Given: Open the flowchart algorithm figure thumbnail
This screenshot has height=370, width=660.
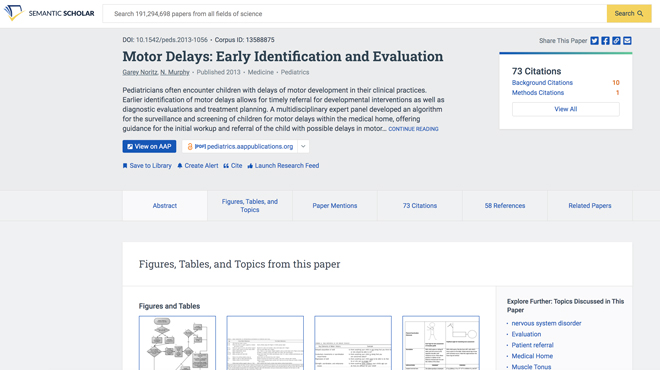Looking at the screenshot, I should coord(177,343).
